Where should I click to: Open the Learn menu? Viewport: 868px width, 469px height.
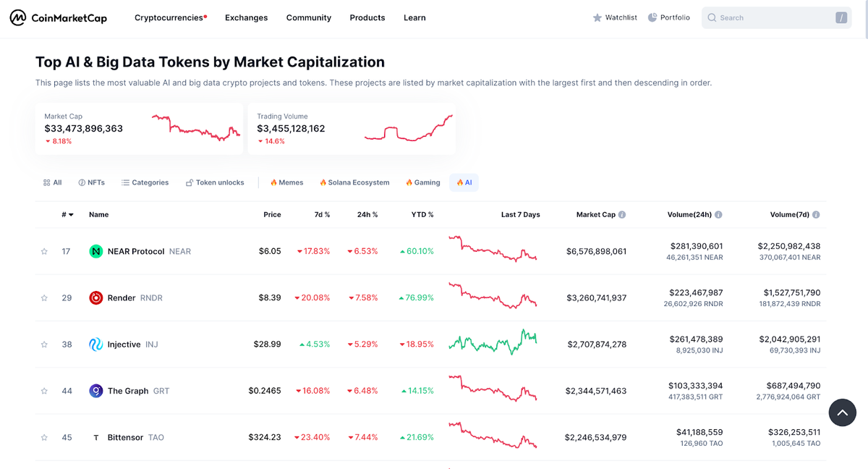(414, 17)
